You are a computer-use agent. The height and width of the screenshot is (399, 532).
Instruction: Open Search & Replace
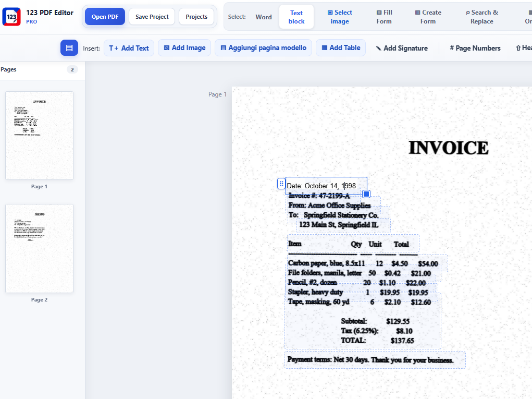coord(482,17)
